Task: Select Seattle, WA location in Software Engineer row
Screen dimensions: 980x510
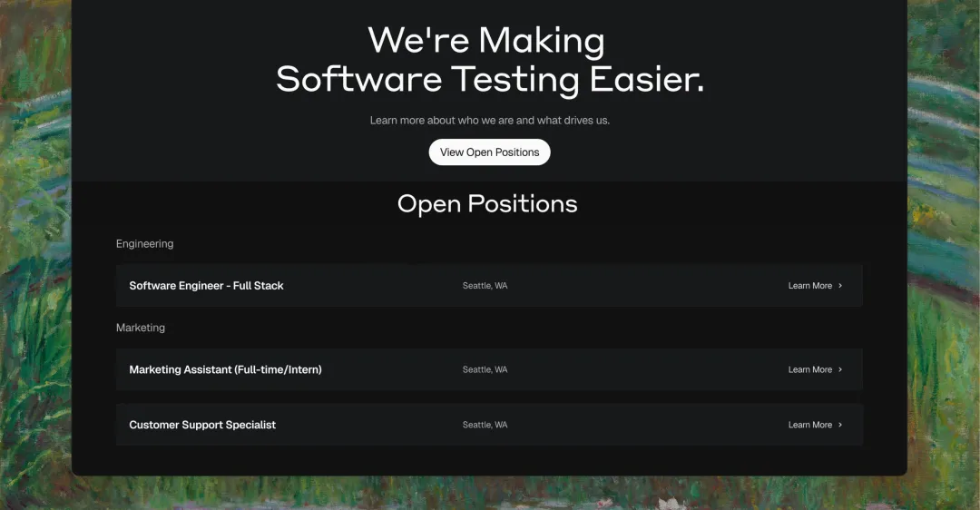Action: pyautogui.click(x=485, y=286)
